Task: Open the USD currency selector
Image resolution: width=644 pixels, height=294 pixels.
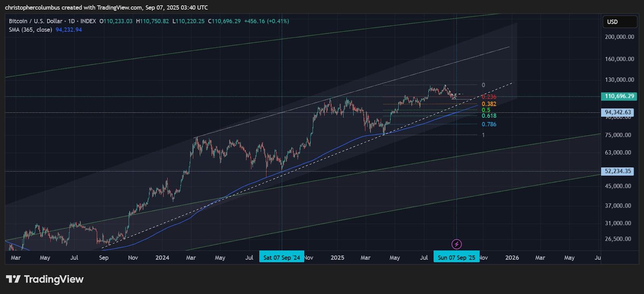Action: coord(619,22)
